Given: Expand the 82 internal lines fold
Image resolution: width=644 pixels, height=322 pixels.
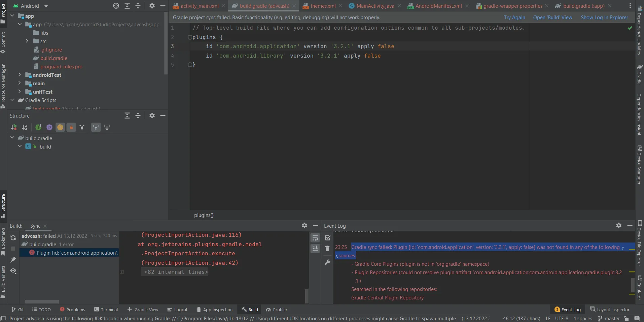Looking at the screenshot, I should pyautogui.click(x=176, y=272).
